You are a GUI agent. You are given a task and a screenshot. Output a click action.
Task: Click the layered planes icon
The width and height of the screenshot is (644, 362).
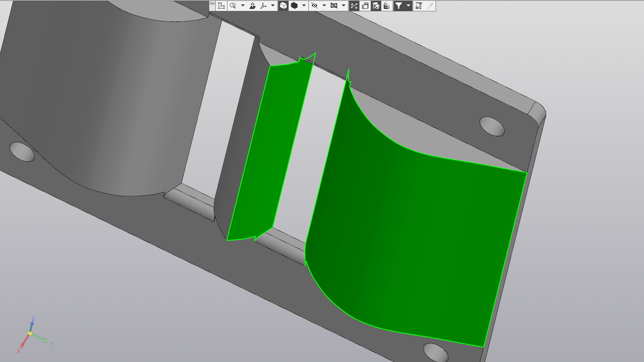point(387,6)
